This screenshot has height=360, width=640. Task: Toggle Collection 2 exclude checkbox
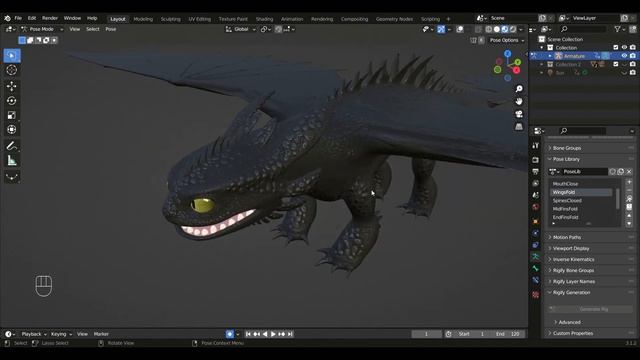point(616,64)
